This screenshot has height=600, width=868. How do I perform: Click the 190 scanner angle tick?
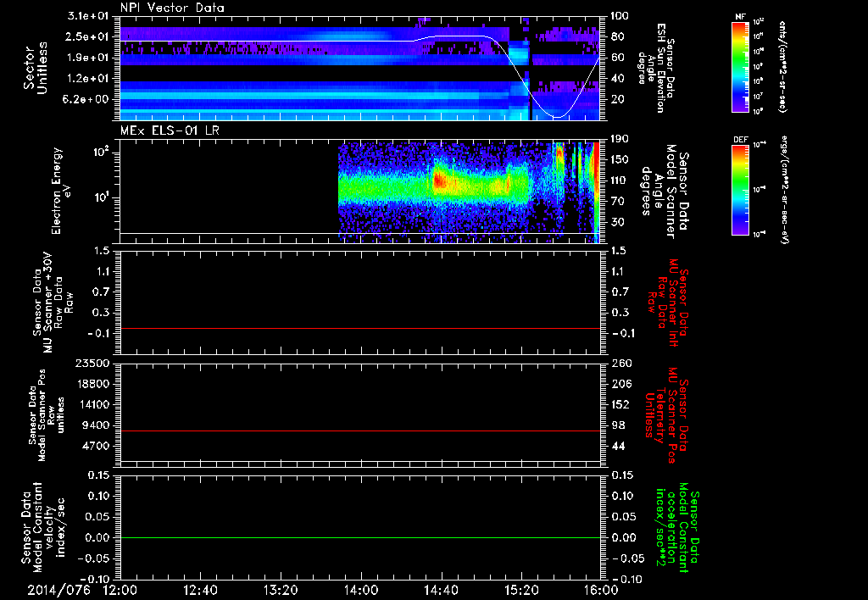pyautogui.click(x=621, y=139)
